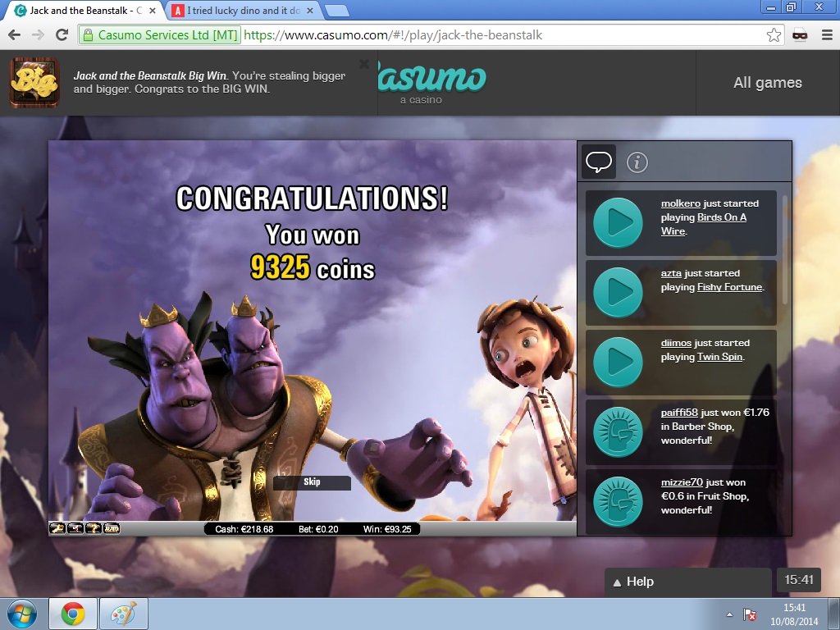Click Chrome in the taskbar

[x=73, y=614]
